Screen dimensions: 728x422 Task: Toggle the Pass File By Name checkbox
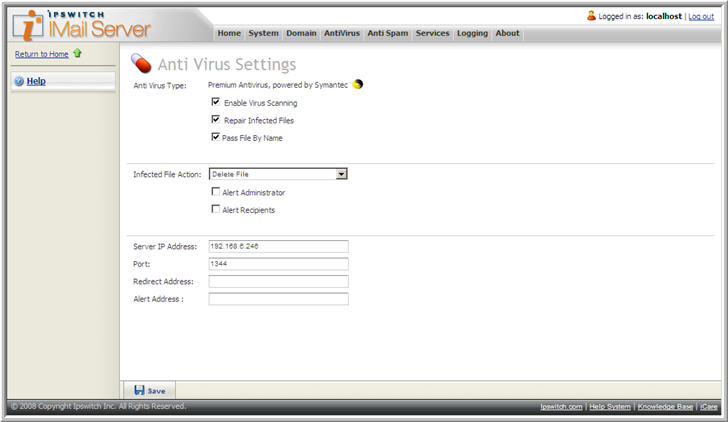(216, 137)
